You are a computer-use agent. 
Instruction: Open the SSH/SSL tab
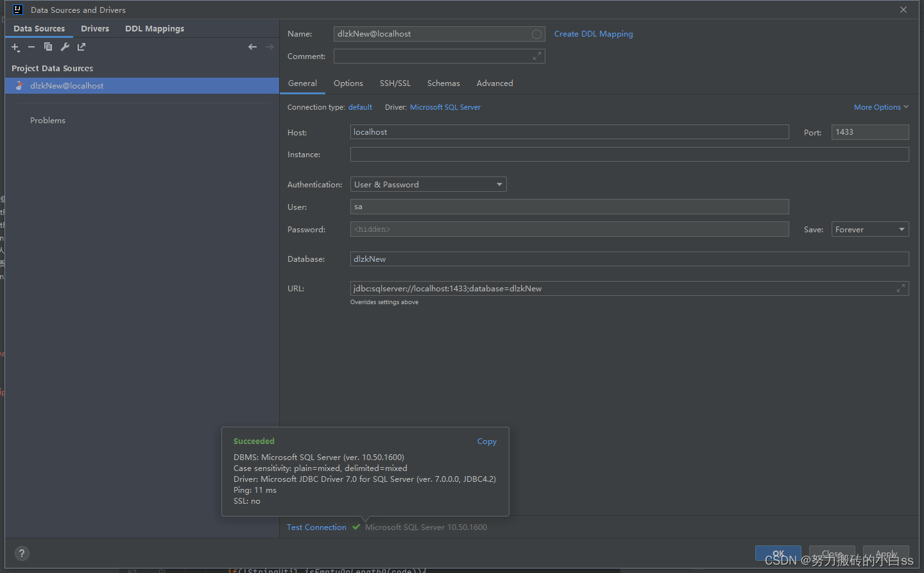coord(395,83)
